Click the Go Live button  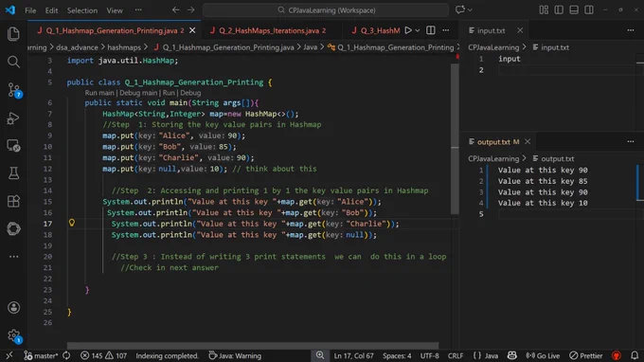tap(543, 355)
